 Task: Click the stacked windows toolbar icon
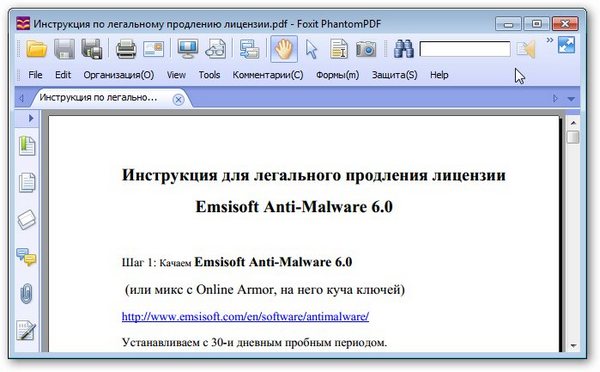click(249, 49)
